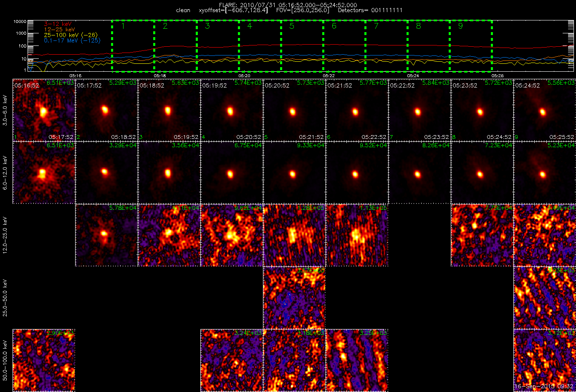Click the 05:18 time axis tick label

[x=160, y=75]
